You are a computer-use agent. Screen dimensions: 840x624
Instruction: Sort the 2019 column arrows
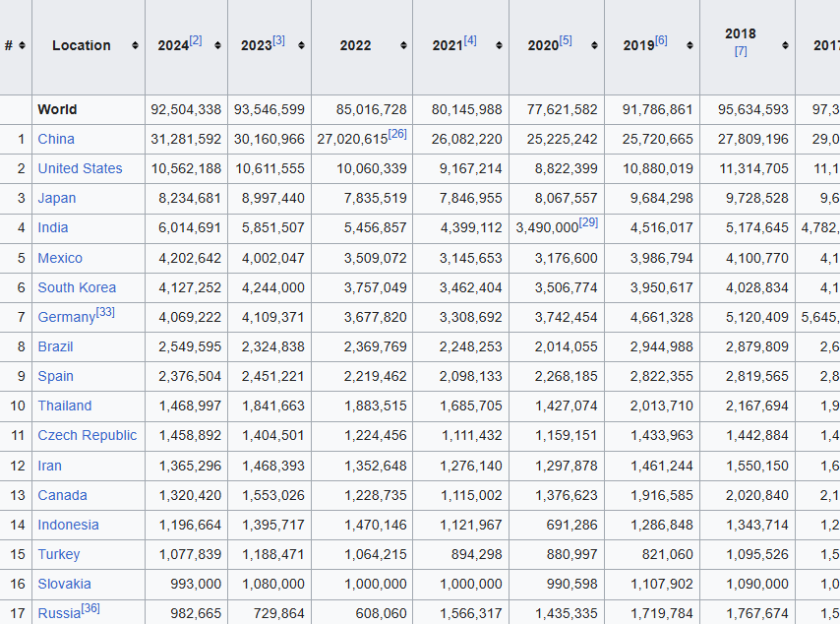point(690,45)
